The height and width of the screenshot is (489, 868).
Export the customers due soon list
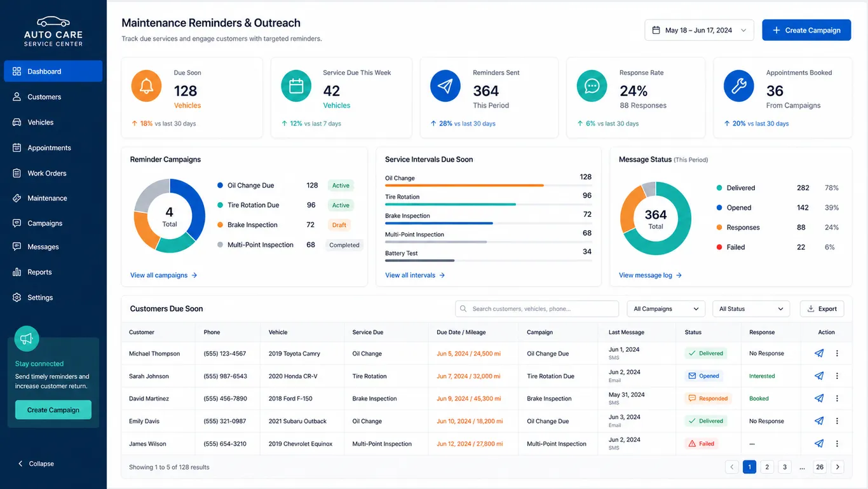[x=822, y=309]
